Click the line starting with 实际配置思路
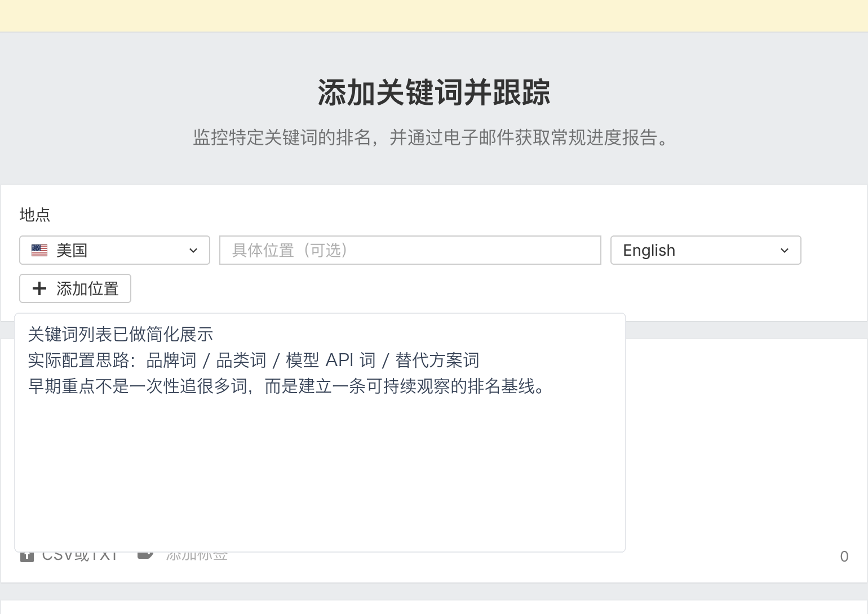Image resolution: width=868 pixels, height=614 pixels. 254,360
